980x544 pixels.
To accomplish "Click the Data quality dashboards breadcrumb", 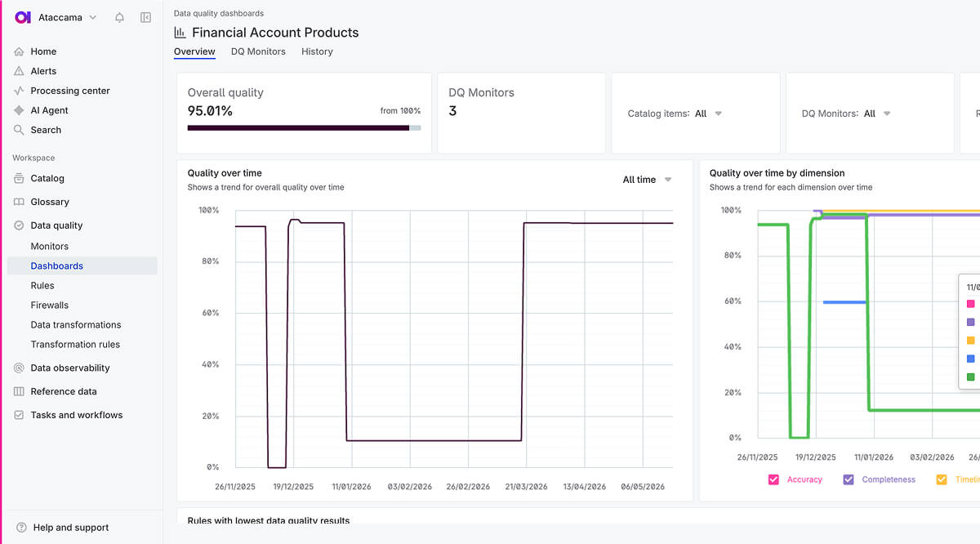I will tap(219, 13).
